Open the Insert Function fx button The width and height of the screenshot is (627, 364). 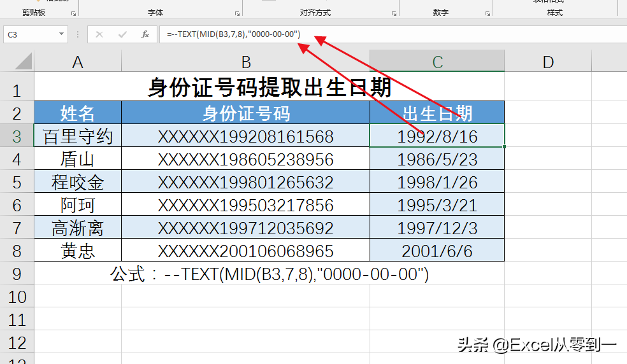tap(145, 35)
